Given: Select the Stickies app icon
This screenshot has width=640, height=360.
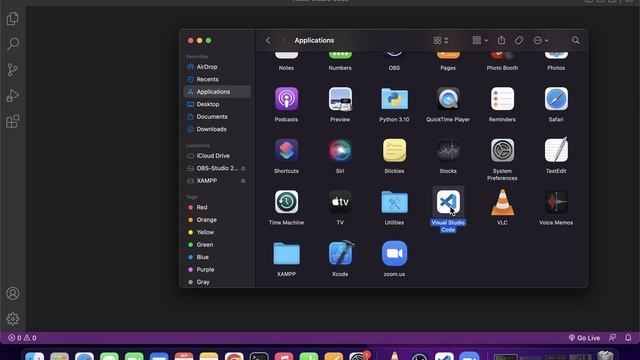Looking at the screenshot, I should (x=394, y=150).
